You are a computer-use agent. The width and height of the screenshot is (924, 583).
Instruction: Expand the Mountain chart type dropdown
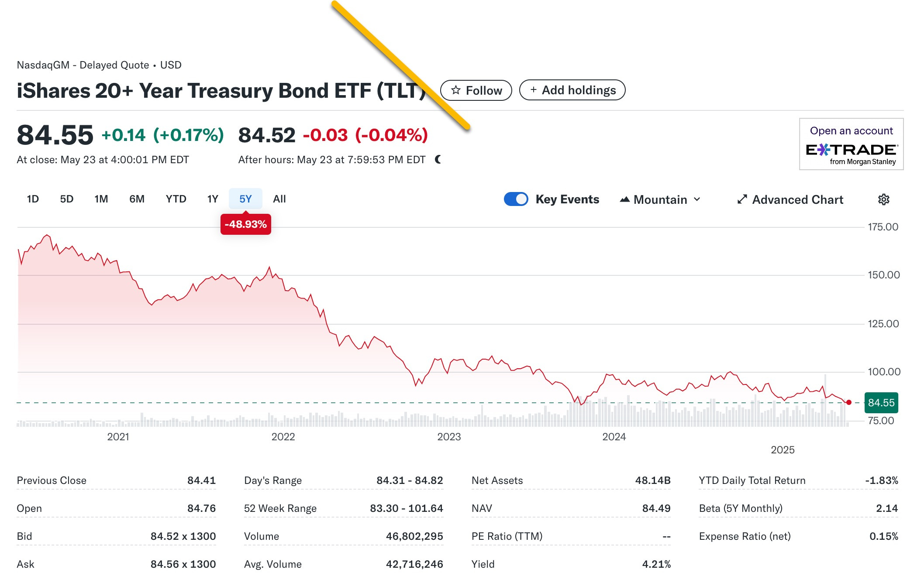pyautogui.click(x=697, y=199)
